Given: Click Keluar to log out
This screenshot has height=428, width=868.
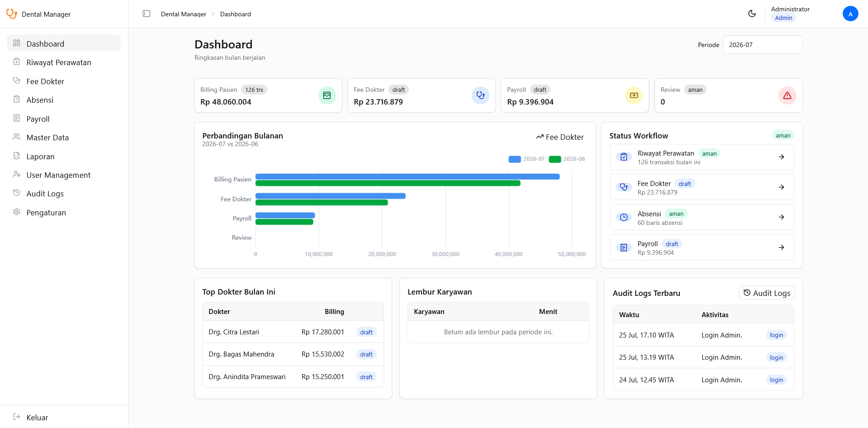Looking at the screenshot, I should pyautogui.click(x=64, y=417).
